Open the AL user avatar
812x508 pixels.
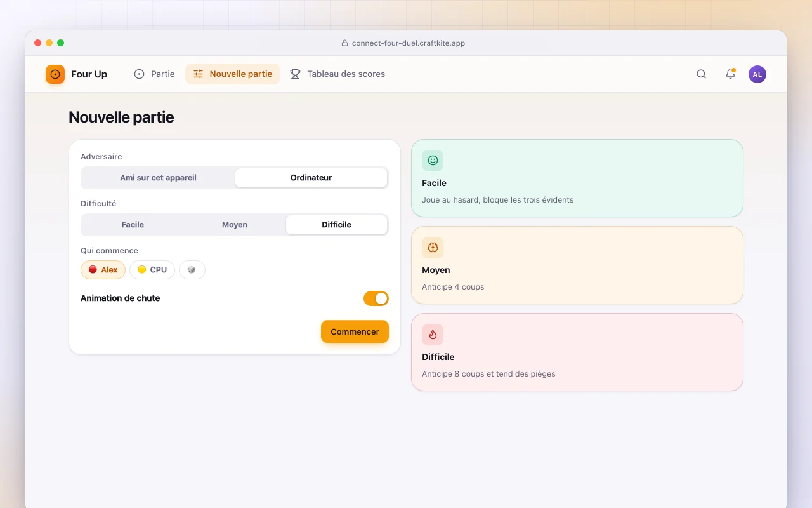(x=757, y=74)
